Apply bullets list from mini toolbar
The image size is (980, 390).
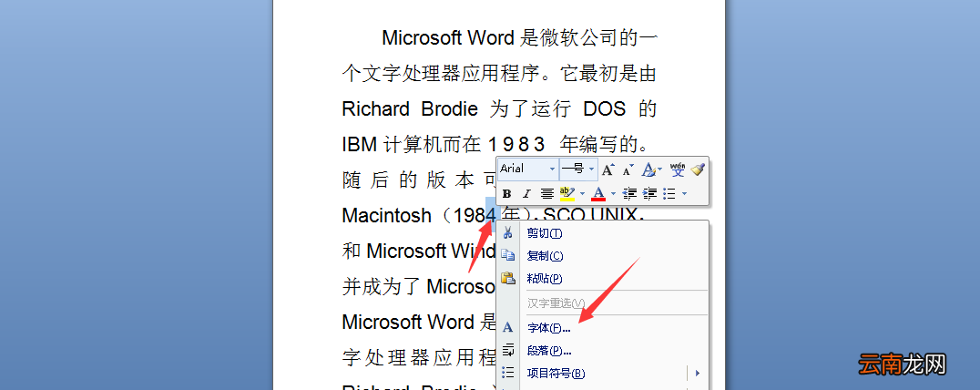(669, 194)
